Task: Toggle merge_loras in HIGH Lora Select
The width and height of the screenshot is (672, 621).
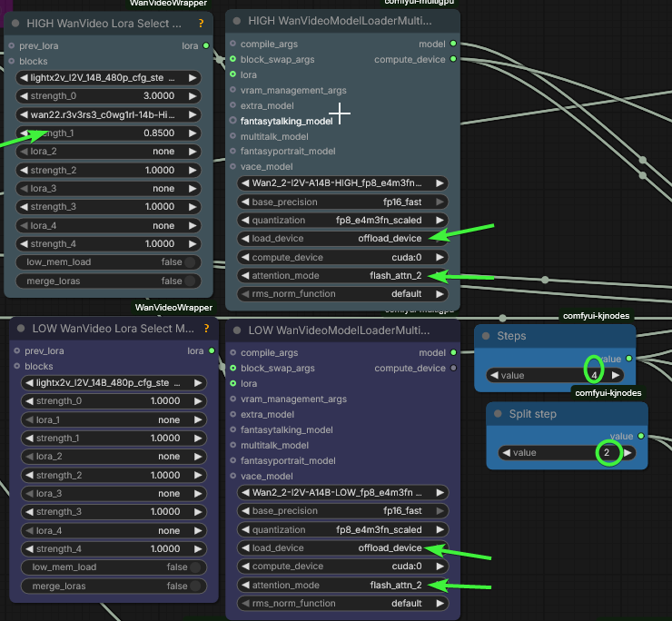Action: (x=191, y=281)
